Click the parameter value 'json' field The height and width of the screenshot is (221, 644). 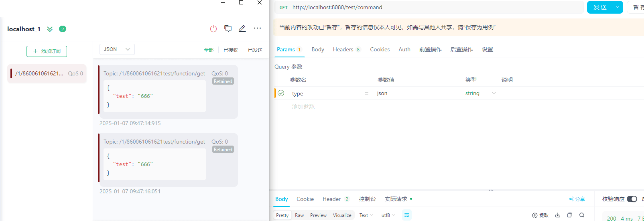point(417,93)
